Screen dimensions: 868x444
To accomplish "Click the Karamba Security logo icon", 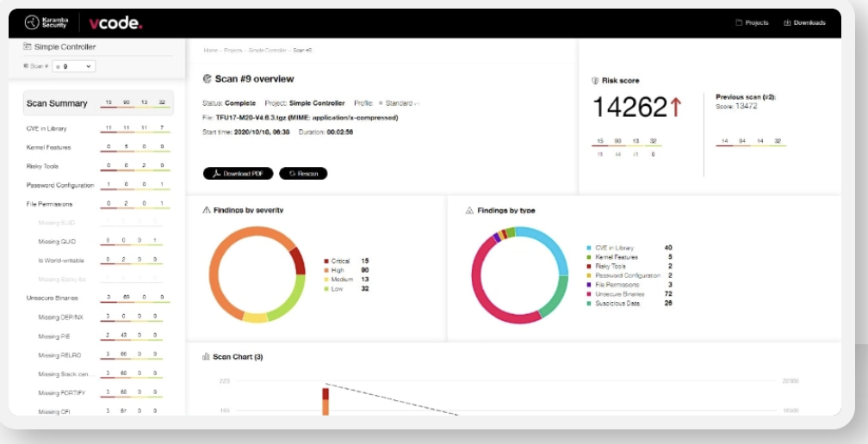I will click(31, 23).
